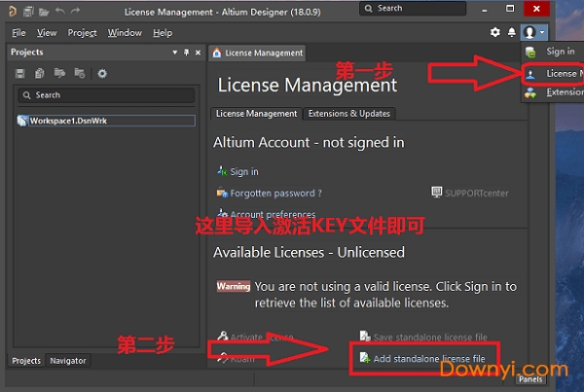The width and height of the screenshot is (584, 392).
Task: Click the Projects panel settings gear icon
Action: pos(102,73)
